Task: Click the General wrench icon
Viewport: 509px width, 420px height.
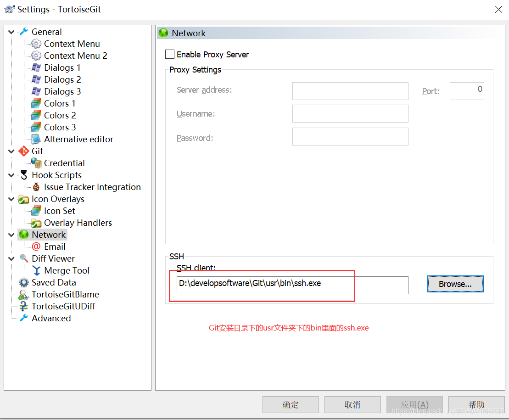Action: [x=24, y=32]
